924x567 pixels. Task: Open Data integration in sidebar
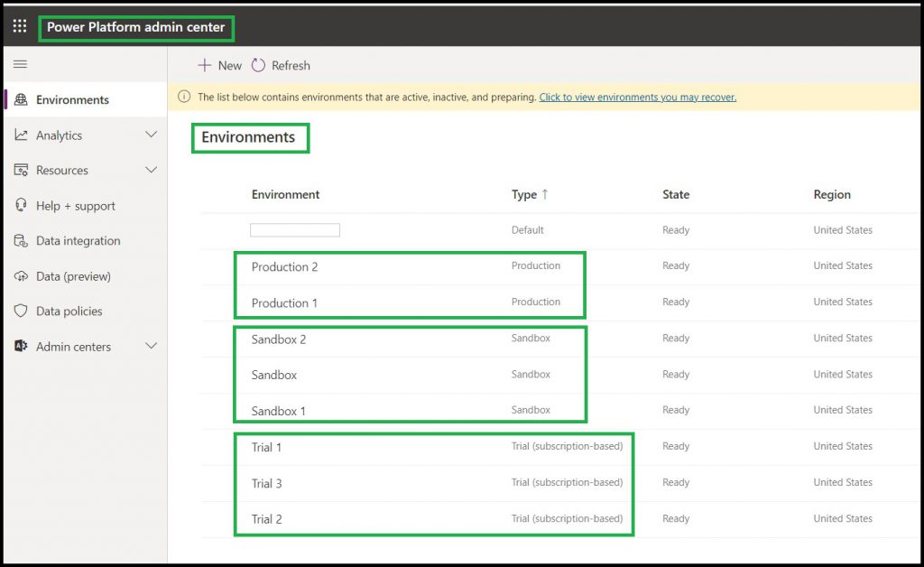click(x=86, y=240)
